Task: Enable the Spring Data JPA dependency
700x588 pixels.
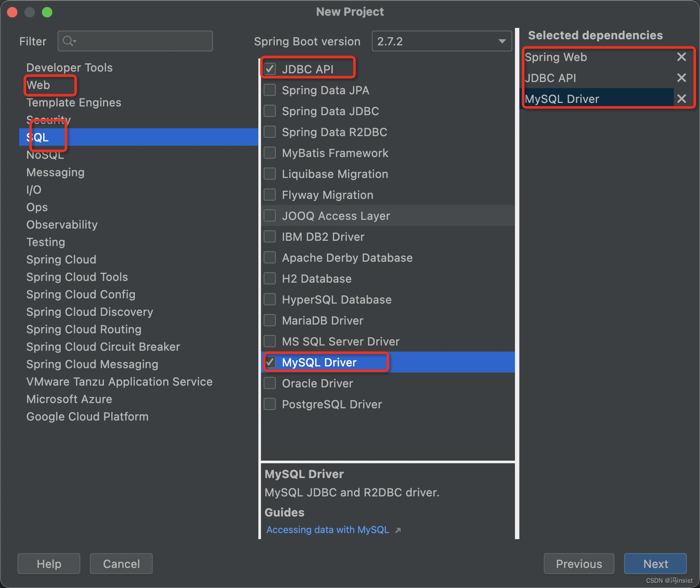Action: (269, 90)
